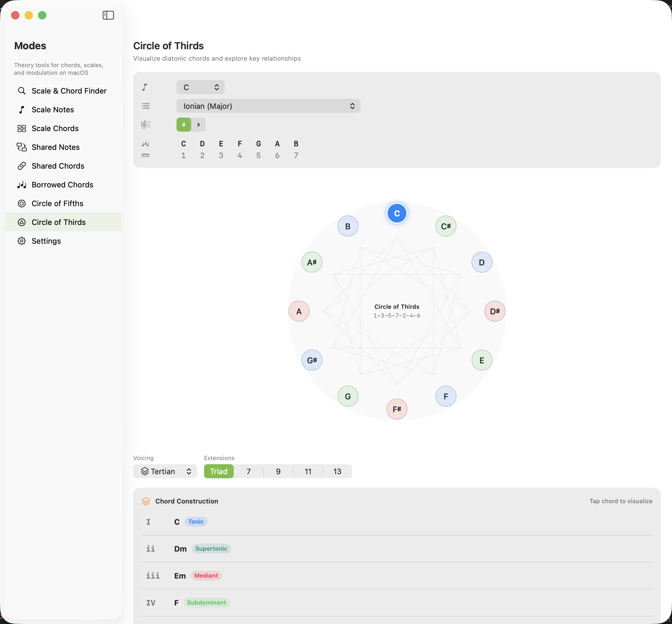The height and width of the screenshot is (624, 672).
Task: Click the treble clef accidentals icon
Action: tap(145, 124)
